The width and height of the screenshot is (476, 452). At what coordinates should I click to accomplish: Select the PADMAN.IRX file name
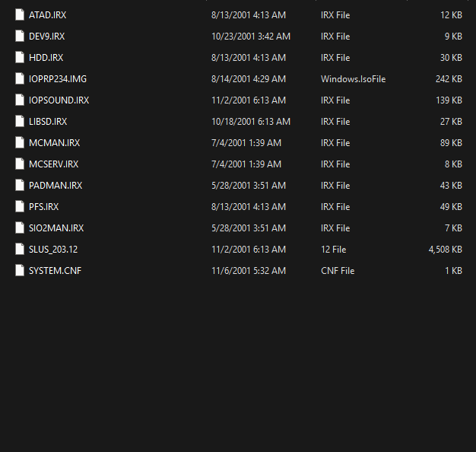(x=56, y=186)
